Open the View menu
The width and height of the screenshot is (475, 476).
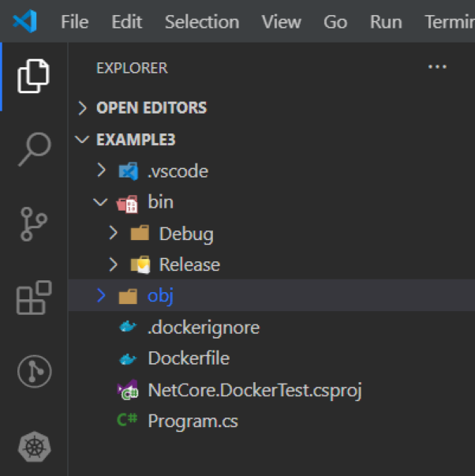tap(282, 22)
